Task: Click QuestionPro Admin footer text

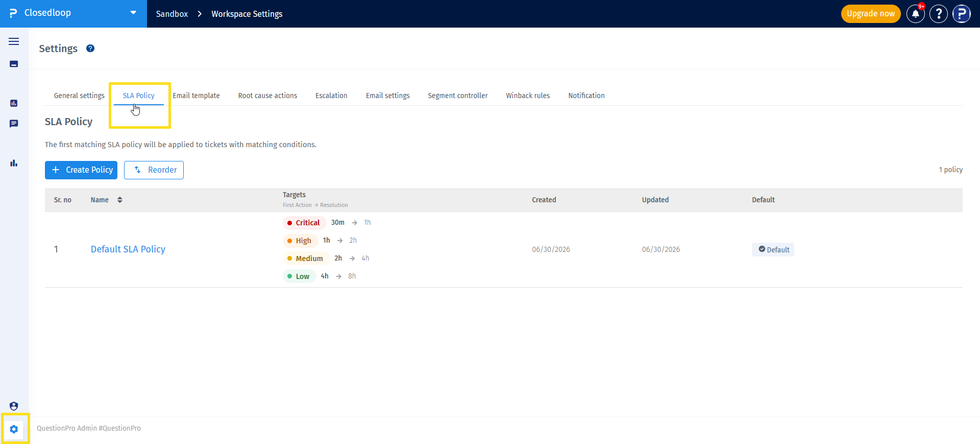Action: click(x=89, y=428)
